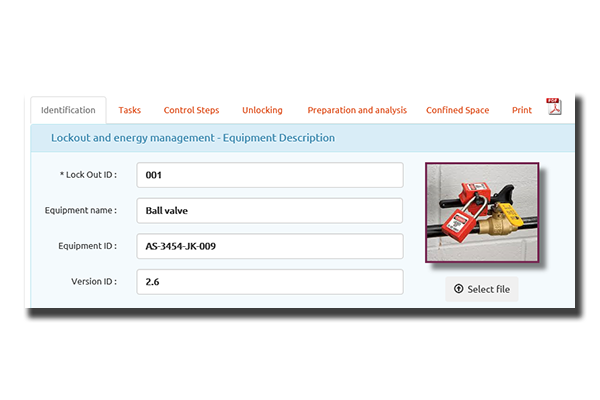Click the Equipment ID field with AS-3454-JK-009
The width and height of the screenshot is (600, 400).
pos(268,246)
